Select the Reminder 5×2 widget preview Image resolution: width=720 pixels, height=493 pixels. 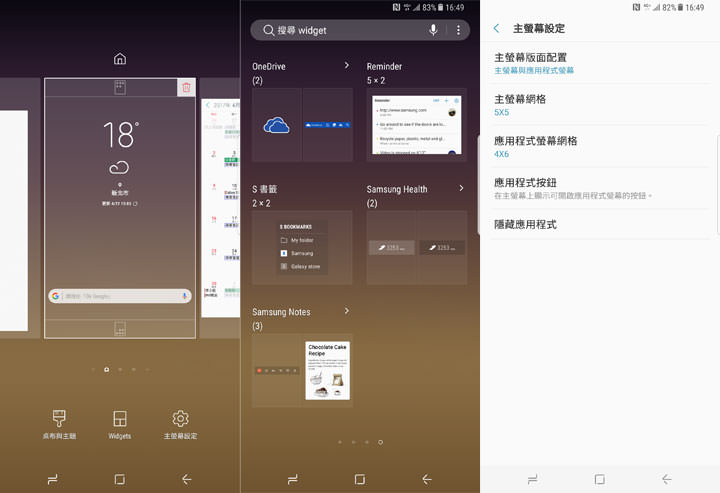(x=416, y=125)
